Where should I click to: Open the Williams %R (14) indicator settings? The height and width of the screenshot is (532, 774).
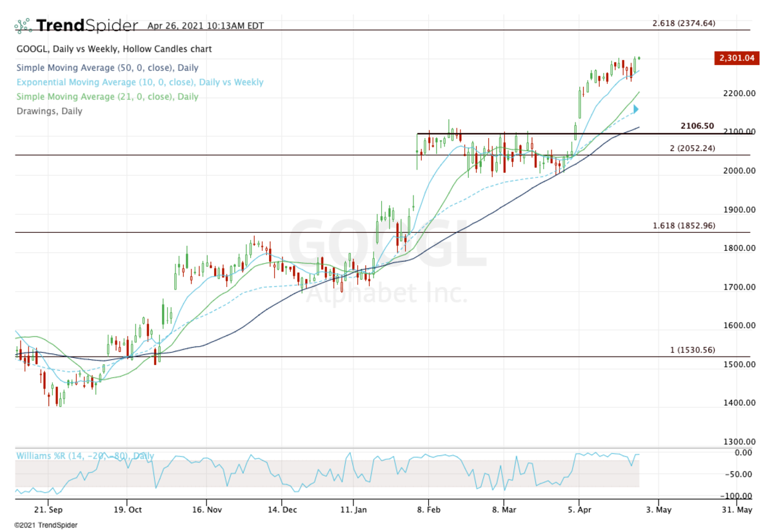click(x=85, y=455)
